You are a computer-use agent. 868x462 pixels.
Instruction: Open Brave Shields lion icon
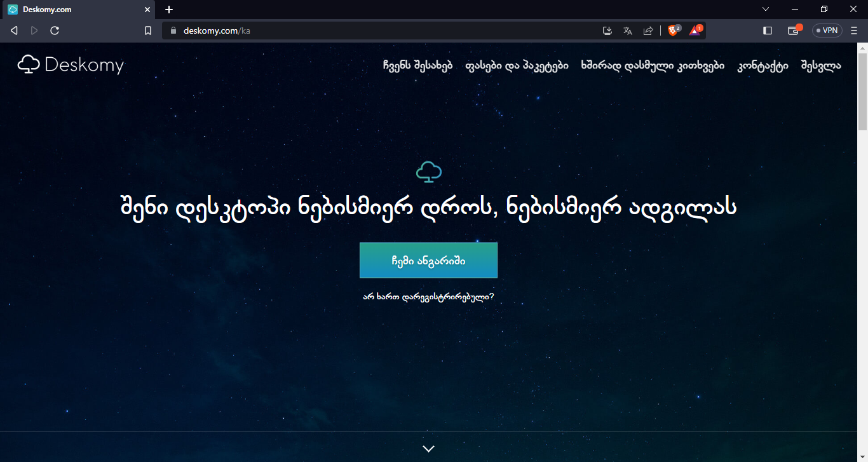click(x=674, y=30)
